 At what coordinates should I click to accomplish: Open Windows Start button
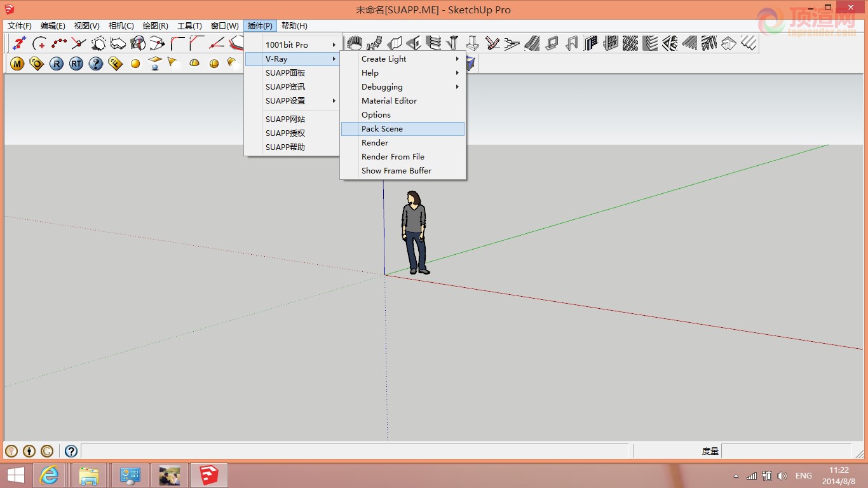pos(15,475)
